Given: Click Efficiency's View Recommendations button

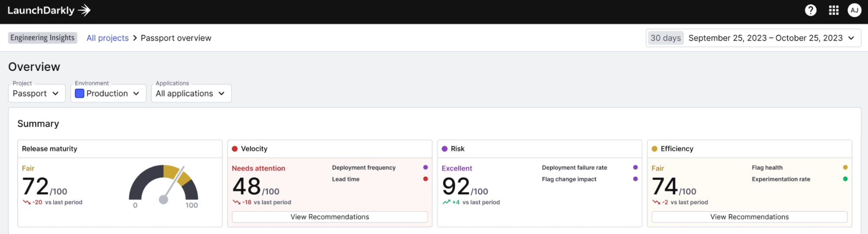Looking at the screenshot, I should 749,217.
